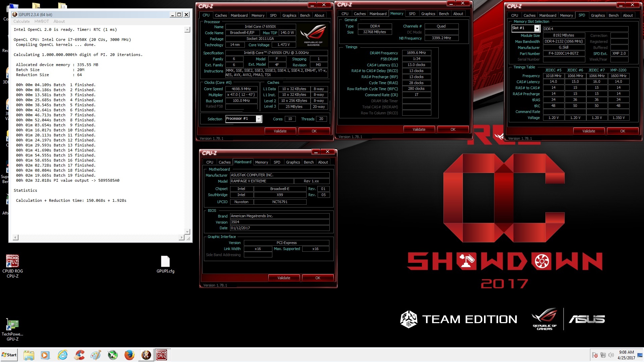Image resolution: width=644 pixels, height=362 pixels.
Task: Click the GPUPI log scroll-up arrow
Action: click(187, 30)
